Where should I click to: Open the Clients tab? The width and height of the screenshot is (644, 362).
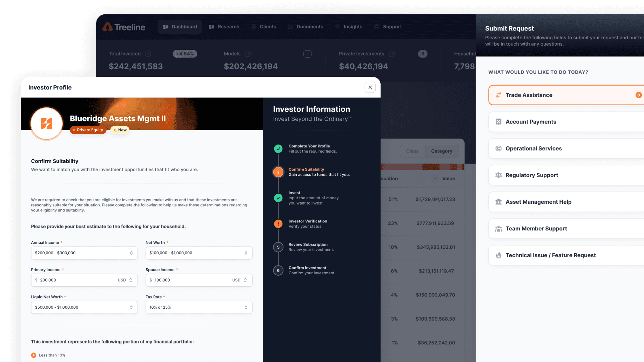tap(263, 27)
